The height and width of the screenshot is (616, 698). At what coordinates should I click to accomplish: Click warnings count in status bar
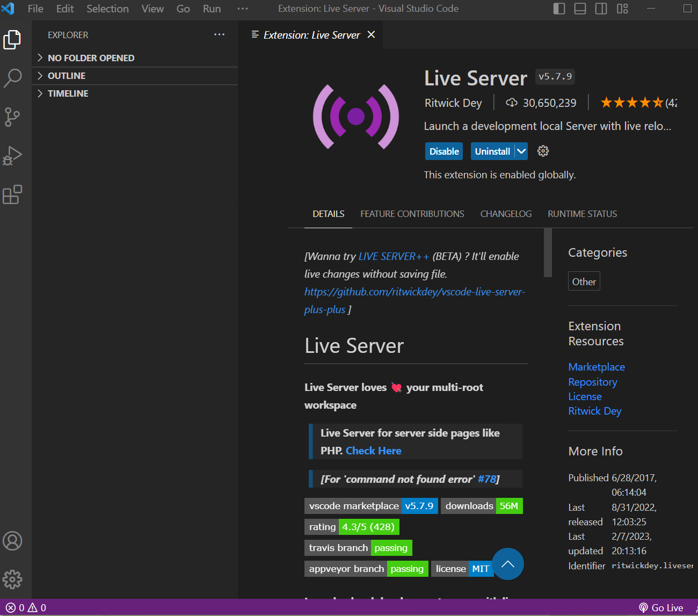37,608
